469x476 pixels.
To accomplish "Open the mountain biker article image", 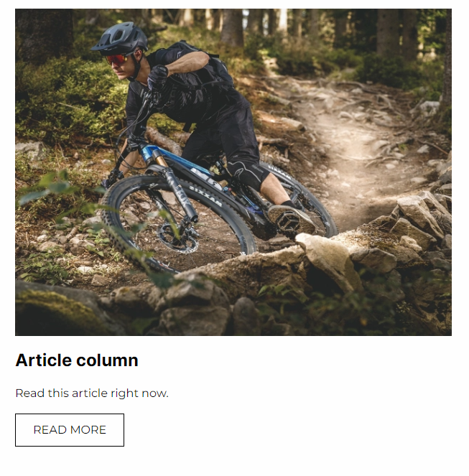I will point(233,172).
